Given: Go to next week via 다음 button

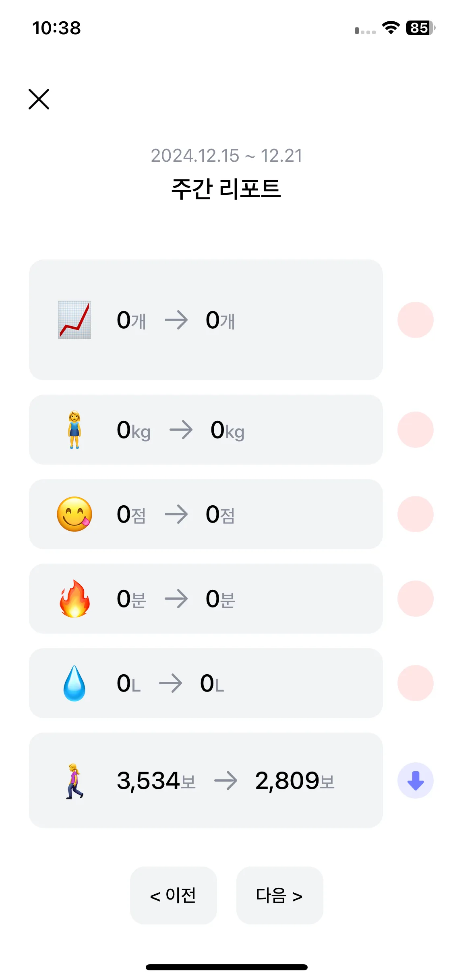Looking at the screenshot, I should coord(279,896).
